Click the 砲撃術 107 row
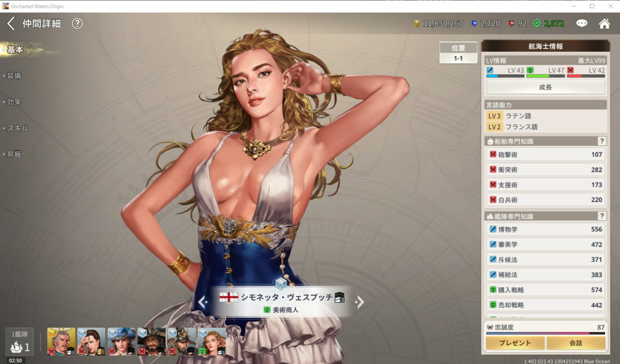Viewport: 620px width, 364px height. 546,154
